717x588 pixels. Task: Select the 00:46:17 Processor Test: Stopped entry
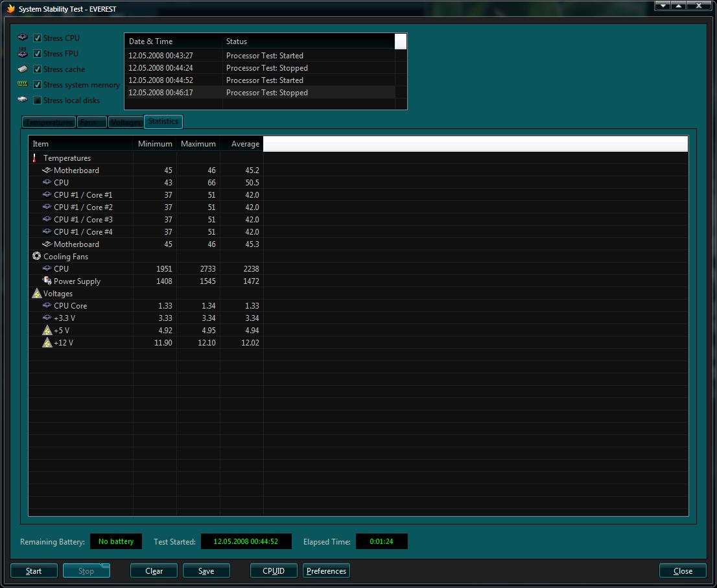tap(260, 92)
